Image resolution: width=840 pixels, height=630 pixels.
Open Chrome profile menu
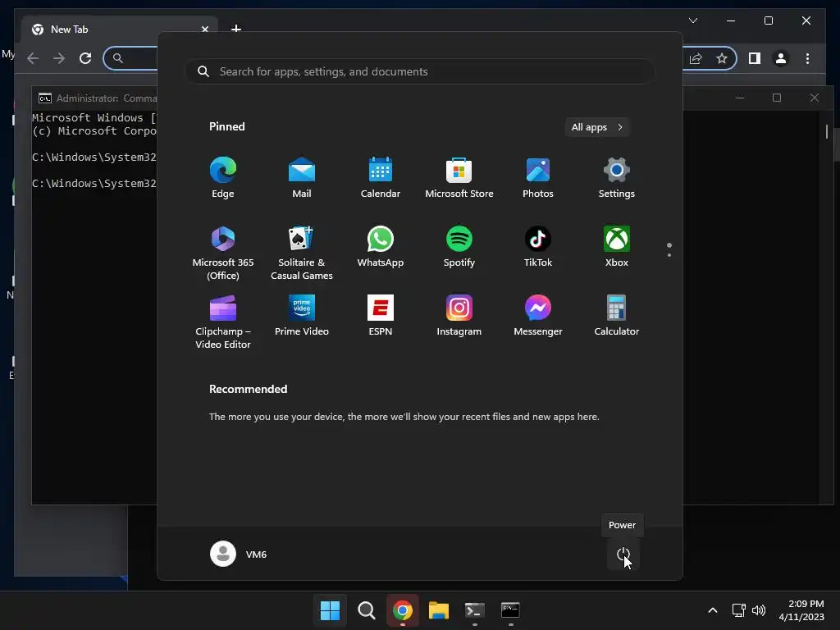click(781, 58)
